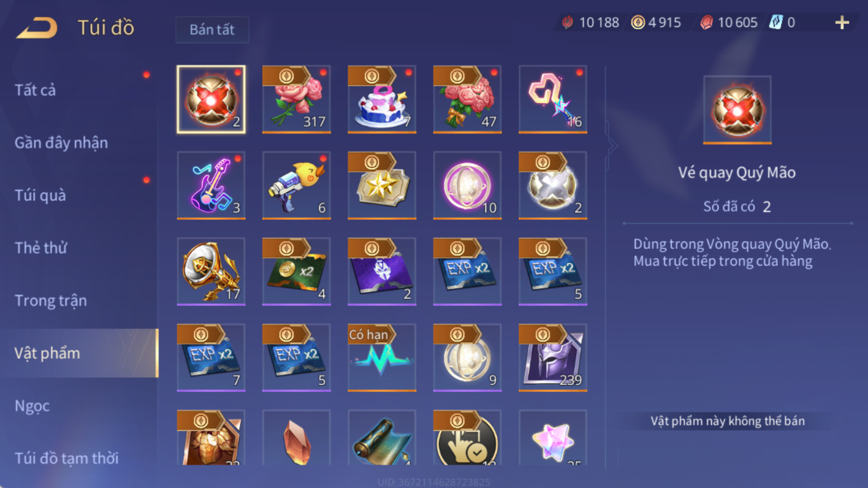Select the purple helmet item with 239
This screenshot has width=868, height=488.
click(553, 358)
